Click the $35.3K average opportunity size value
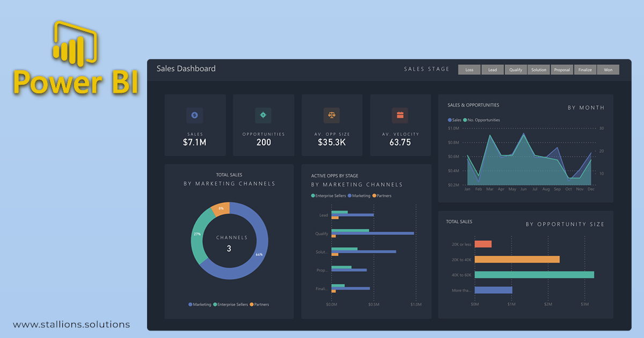 tap(332, 142)
